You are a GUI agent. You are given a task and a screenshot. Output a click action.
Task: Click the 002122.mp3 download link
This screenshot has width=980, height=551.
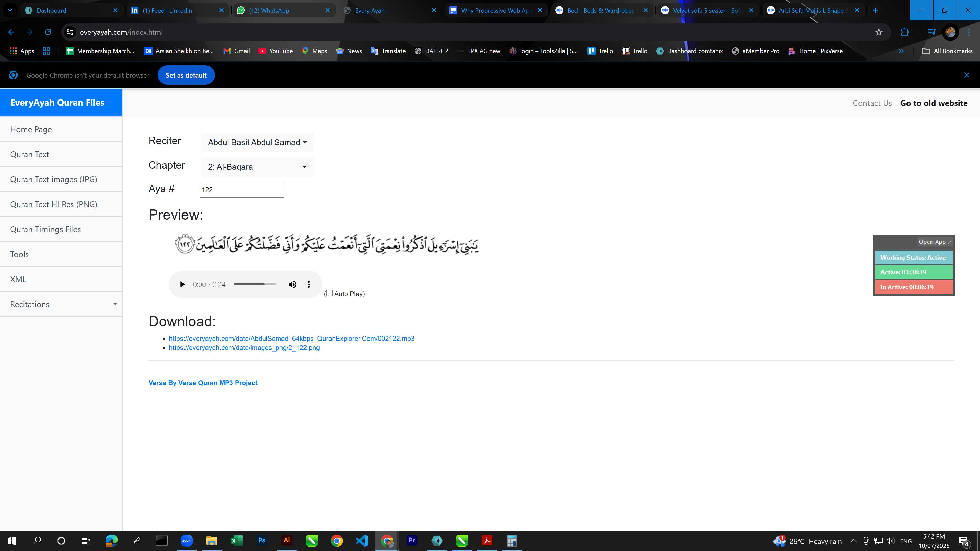pos(291,339)
